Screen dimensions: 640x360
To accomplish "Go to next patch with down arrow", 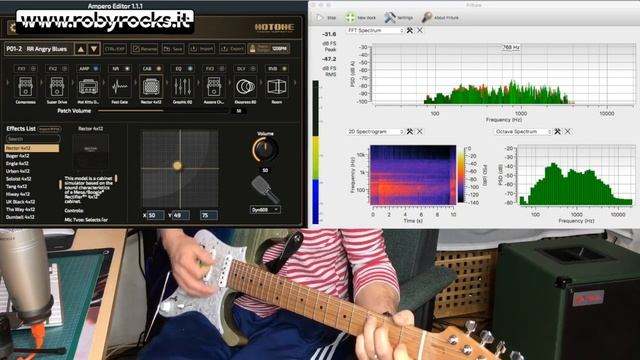I will click(x=94, y=49).
